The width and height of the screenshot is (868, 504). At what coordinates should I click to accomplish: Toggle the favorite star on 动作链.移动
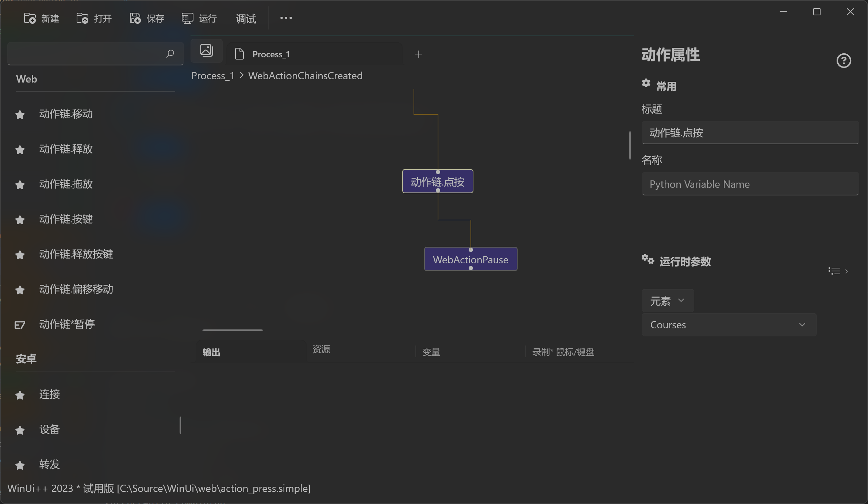(20, 114)
